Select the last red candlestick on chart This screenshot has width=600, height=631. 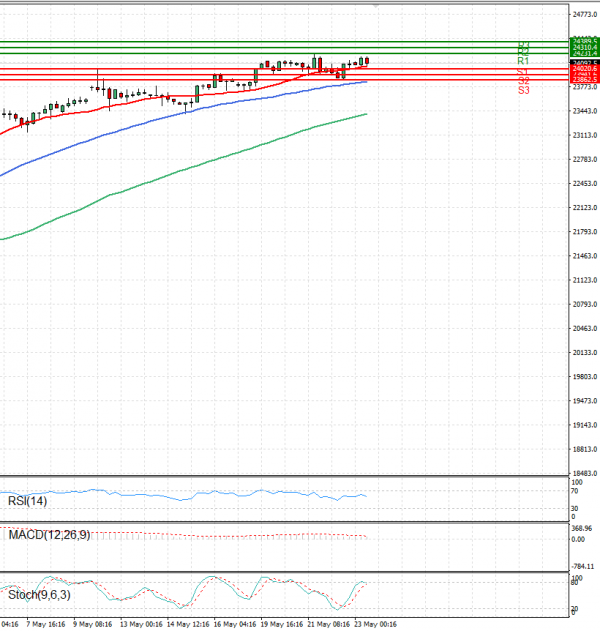point(367,61)
